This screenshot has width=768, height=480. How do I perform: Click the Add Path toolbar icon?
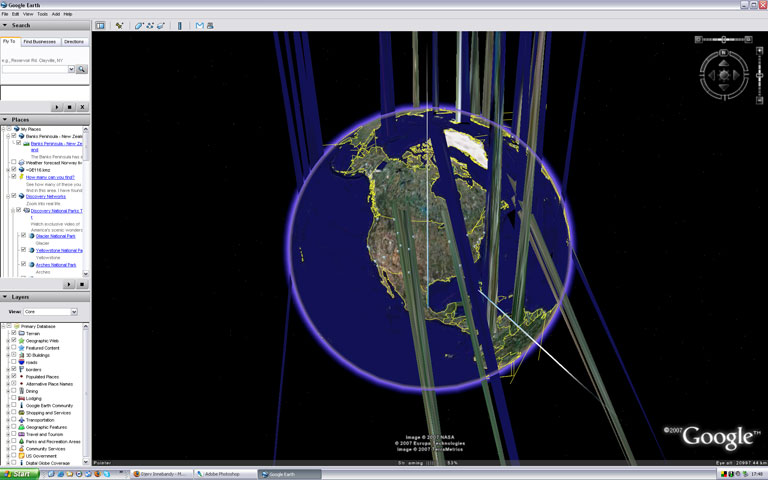149,25
